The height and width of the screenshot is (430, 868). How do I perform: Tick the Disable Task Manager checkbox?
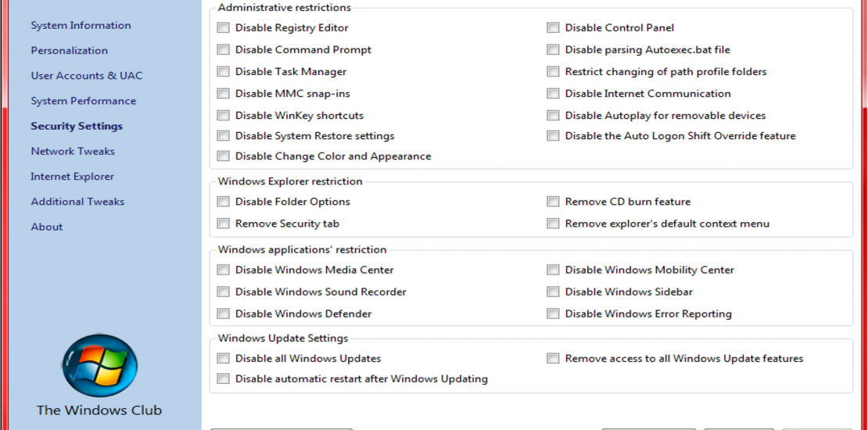coord(223,71)
